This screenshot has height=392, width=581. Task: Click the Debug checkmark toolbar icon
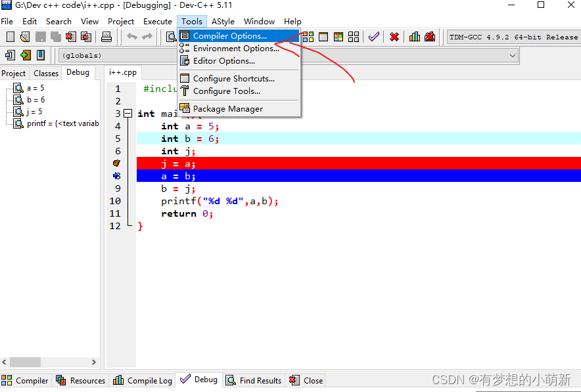pos(374,37)
